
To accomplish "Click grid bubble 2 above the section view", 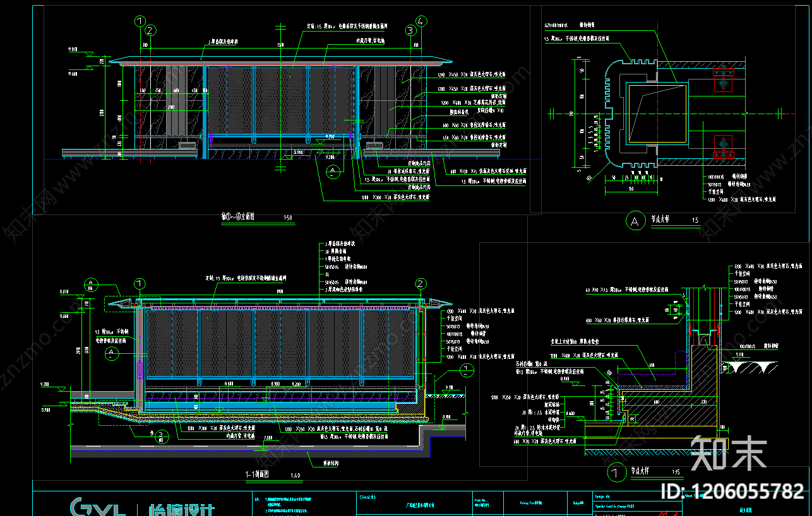I will click(x=421, y=284).
